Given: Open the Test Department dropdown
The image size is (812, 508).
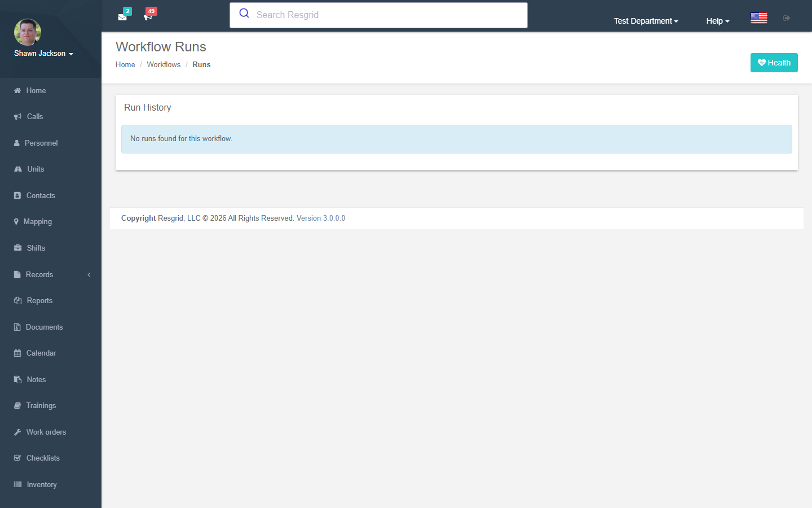Looking at the screenshot, I should (646, 21).
